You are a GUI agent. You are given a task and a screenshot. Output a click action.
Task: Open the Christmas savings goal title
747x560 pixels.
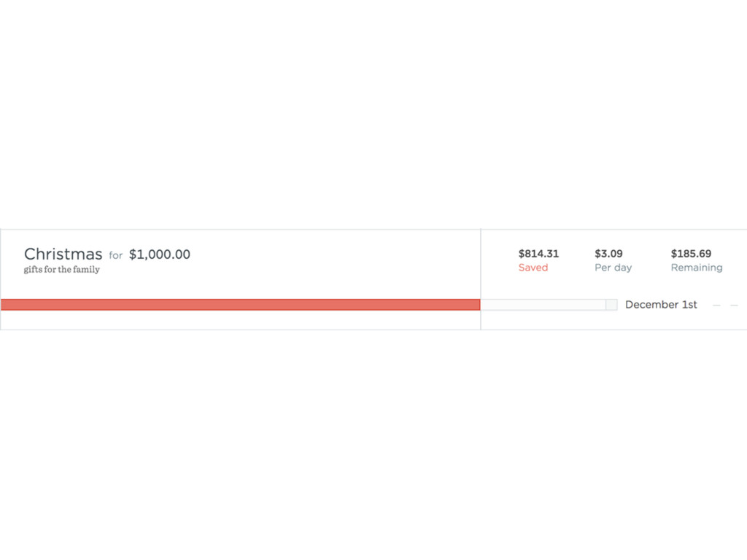tap(63, 254)
